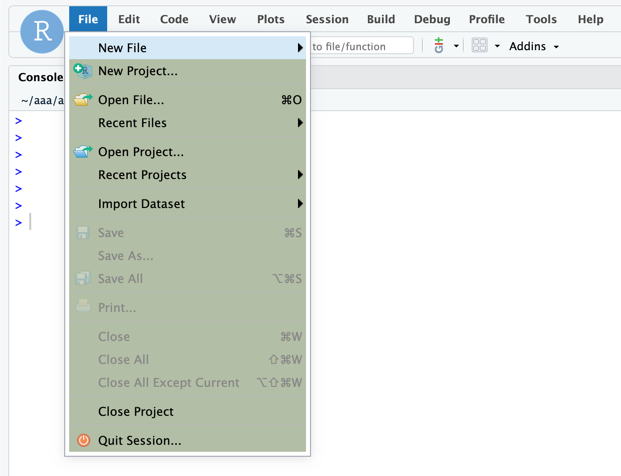Screen dimensions: 621x476
Task: Select Open Project... menu entry
Action: 187,152
